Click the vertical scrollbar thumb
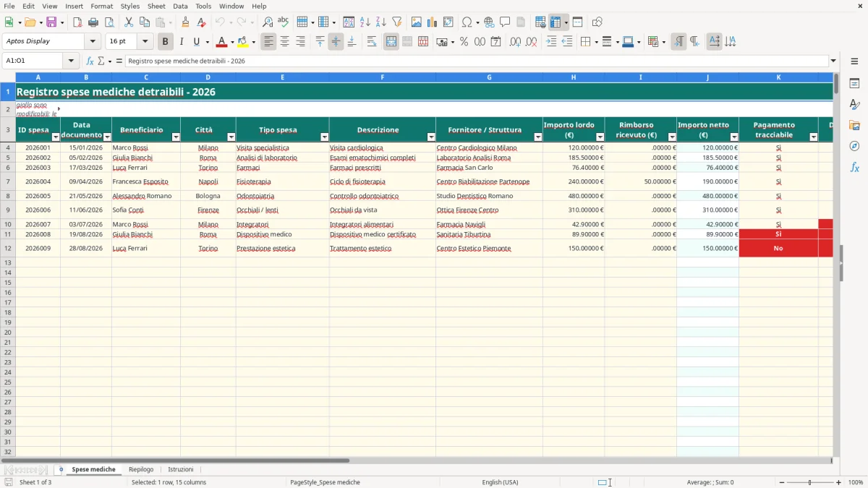 837,83
